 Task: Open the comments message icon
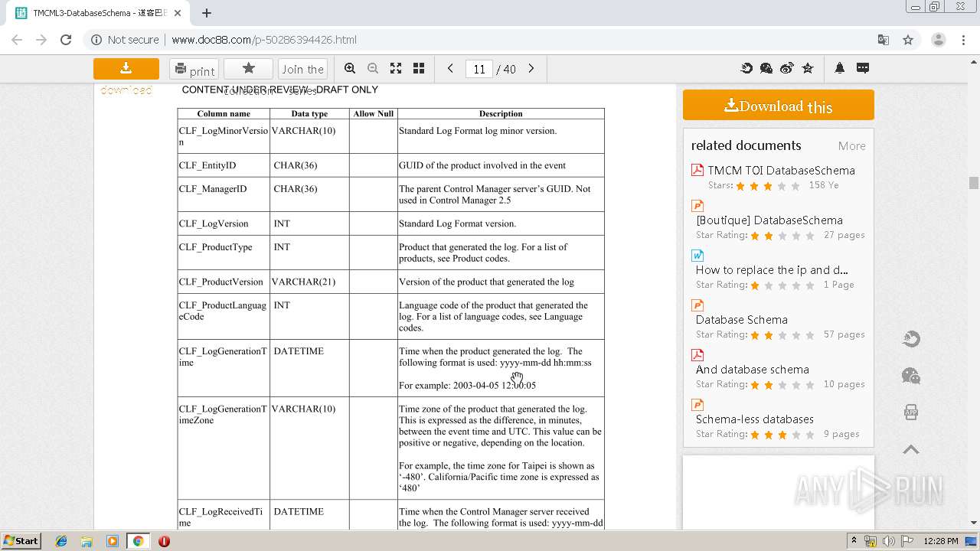pos(863,69)
